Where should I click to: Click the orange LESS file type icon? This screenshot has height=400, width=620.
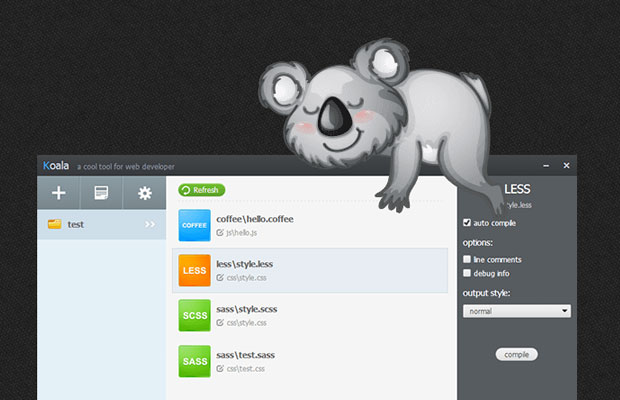[x=195, y=270]
